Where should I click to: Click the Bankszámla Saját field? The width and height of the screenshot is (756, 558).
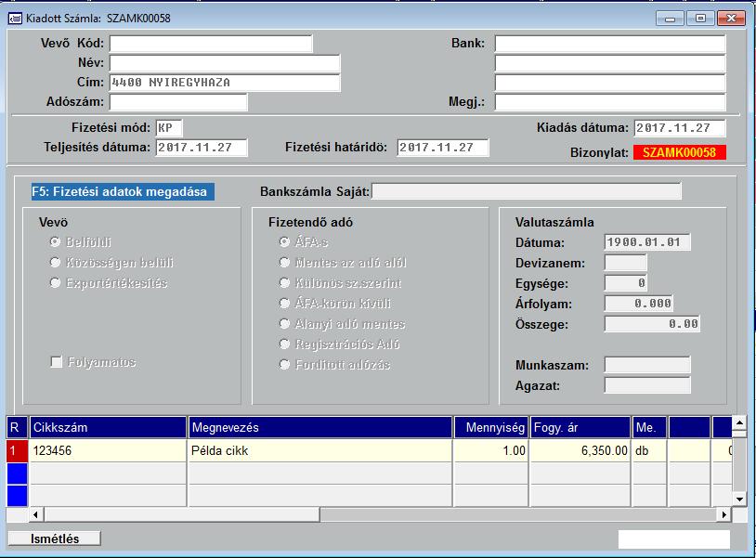point(527,191)
